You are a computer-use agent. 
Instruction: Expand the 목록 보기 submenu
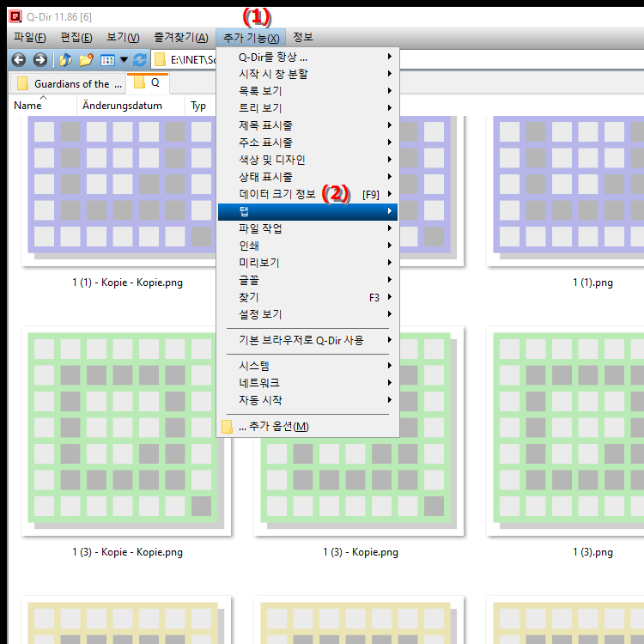point(307,91)
